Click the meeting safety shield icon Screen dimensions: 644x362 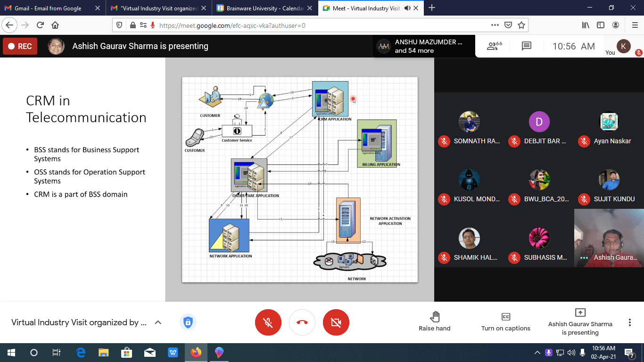tap(188, 322)
